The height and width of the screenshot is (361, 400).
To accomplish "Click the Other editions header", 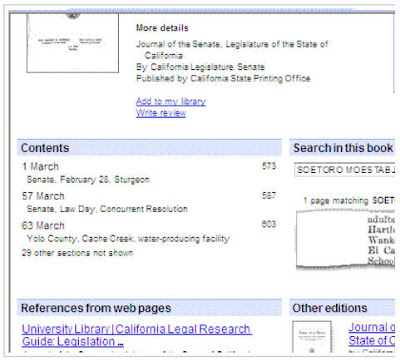I will (342, 308).
